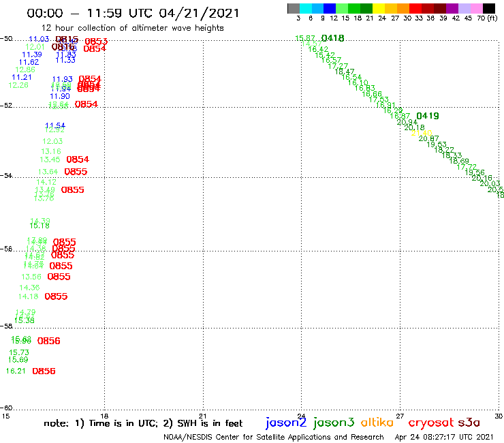This screenshot has height=443, width=504.
Task: Select the green 12.86 reading
Action: (x=25, y=70)
